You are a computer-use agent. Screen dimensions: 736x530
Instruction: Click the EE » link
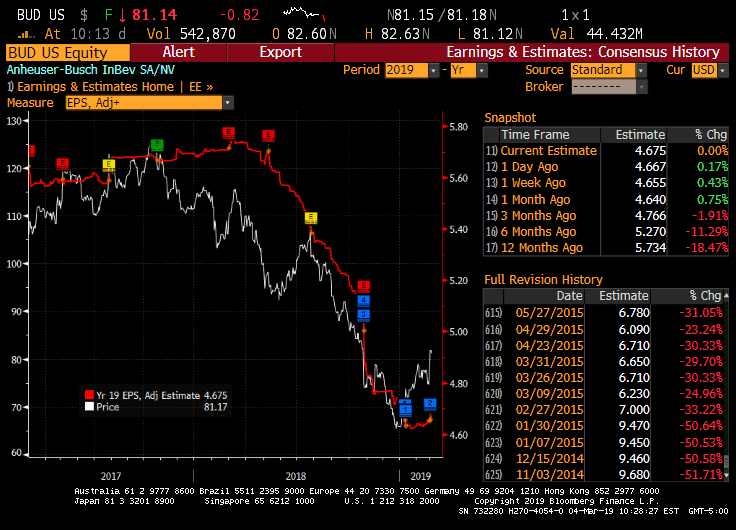(201, 87)
